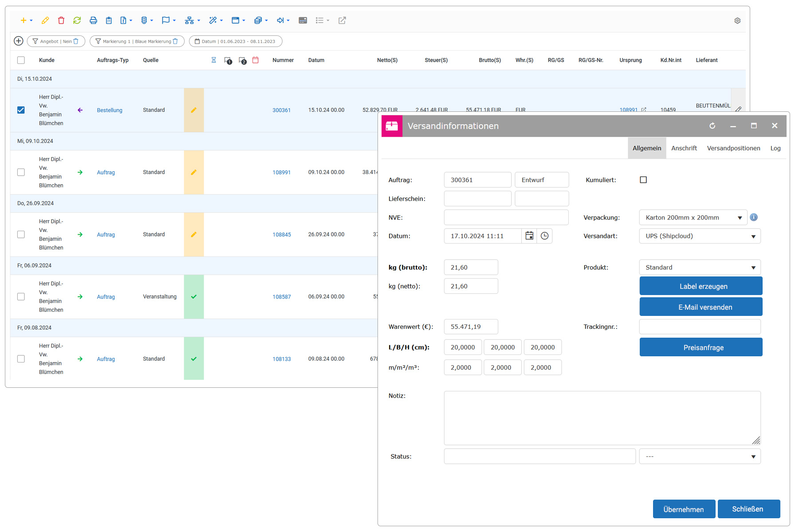Open clock time picker next to Datum
795x532 pixels.
click(544, 236)
